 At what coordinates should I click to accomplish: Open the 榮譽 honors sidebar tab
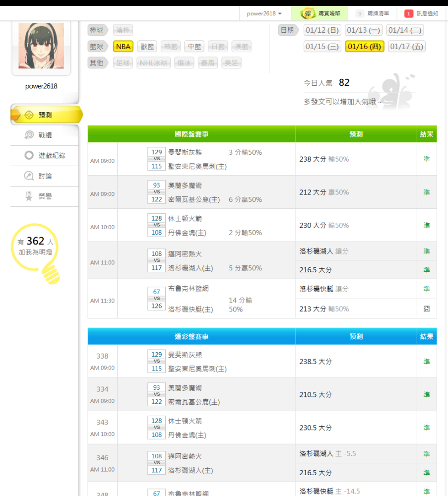point(45,196)
